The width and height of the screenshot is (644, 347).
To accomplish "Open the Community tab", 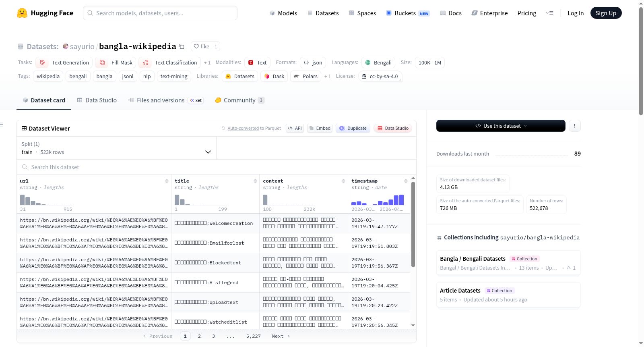I will tap(239, 100).
